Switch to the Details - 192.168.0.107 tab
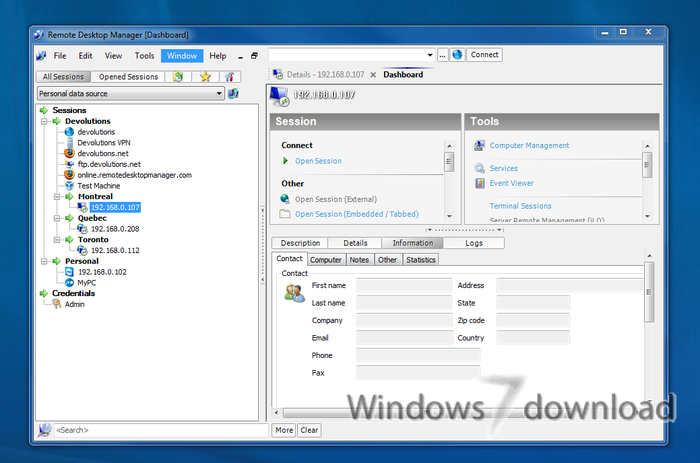The width and height of the screenshot is (700, 463). (x=325, y=75)
